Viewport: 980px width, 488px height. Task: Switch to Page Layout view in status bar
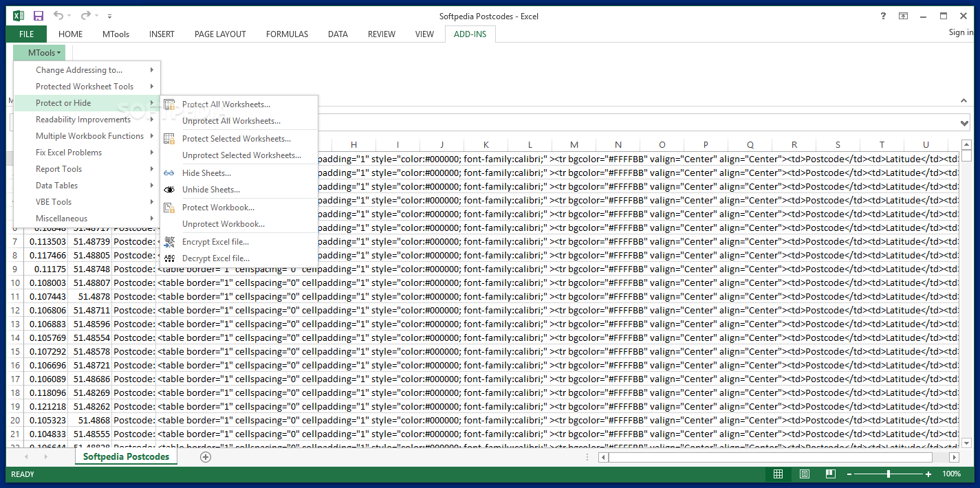pyautogui.click(x=804, y=474)
